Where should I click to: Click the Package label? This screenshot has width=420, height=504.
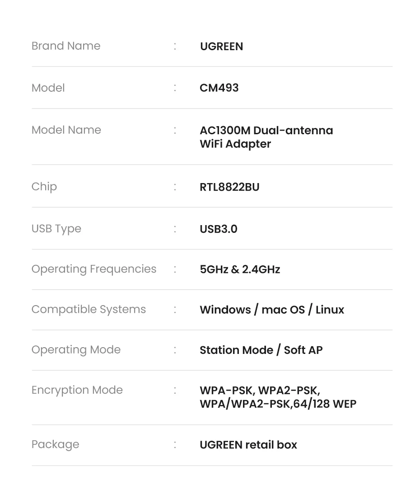(56, 445)
